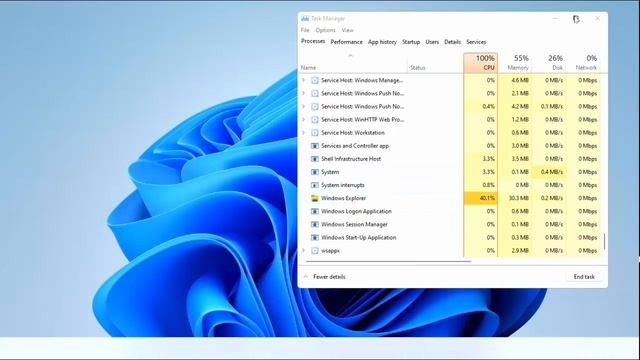Select the Processes tab
The height and width of the screenshot is (360, 640).
(313, 41)
